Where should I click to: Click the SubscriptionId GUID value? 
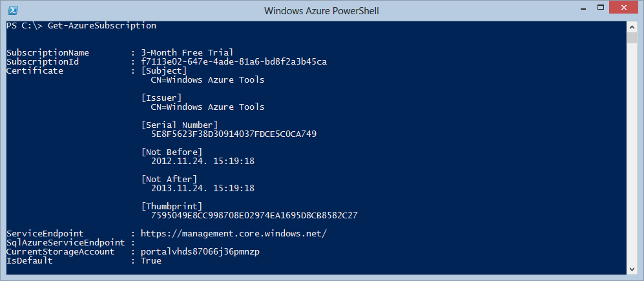(234, 62)
